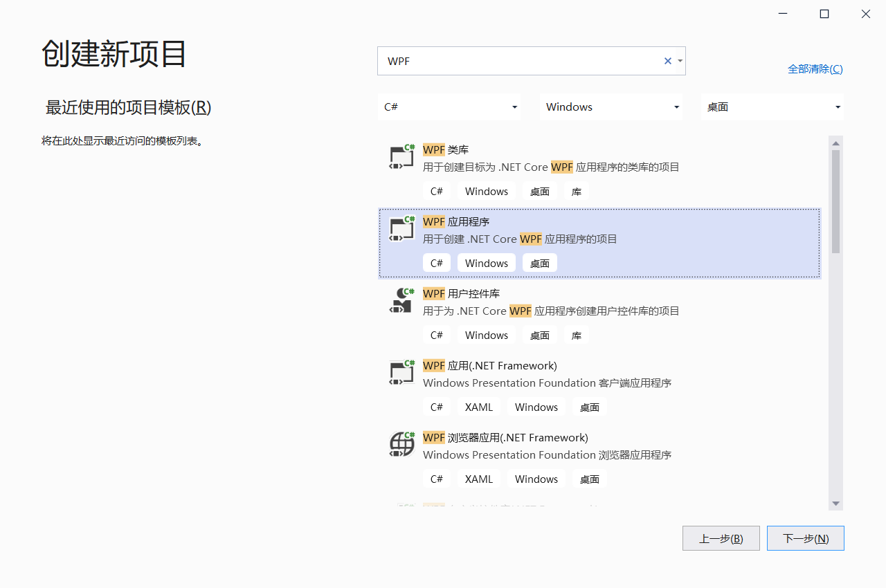Click 桌面 tag under WPF 浏览器应用
Viewport: 886px width, 588px height.
click(590, 479)
